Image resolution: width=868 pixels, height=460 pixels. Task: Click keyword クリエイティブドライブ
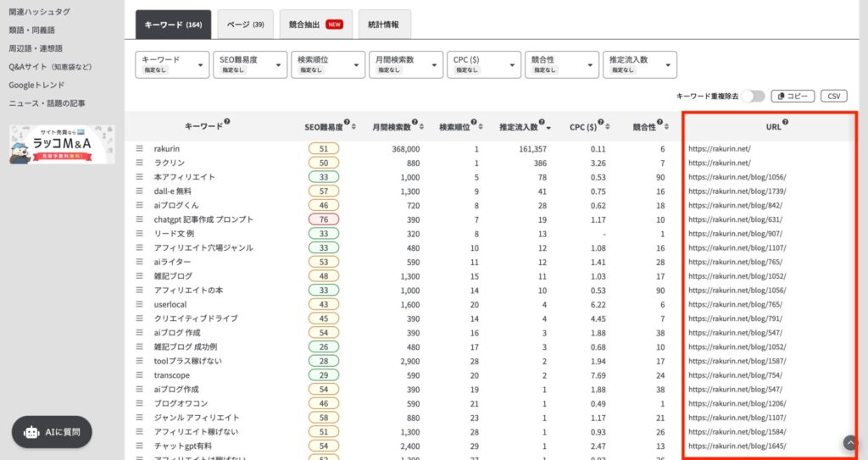tap(196, 319)
